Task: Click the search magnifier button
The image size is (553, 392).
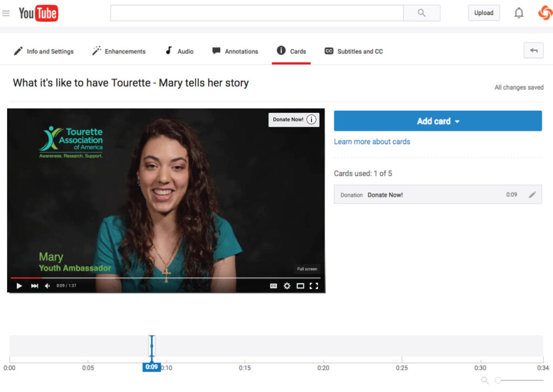Action: [422, 13]
